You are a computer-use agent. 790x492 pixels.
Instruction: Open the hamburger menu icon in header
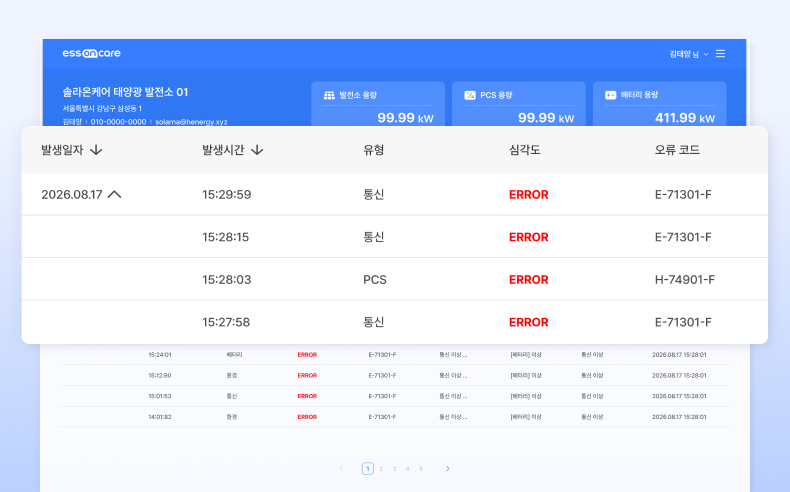(x=720, y=53)
